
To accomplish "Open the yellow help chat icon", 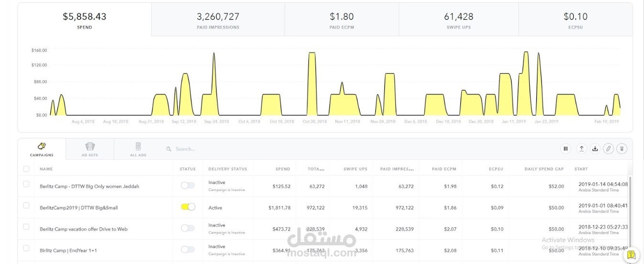I will pyautogui.click(x=631, y=254).
